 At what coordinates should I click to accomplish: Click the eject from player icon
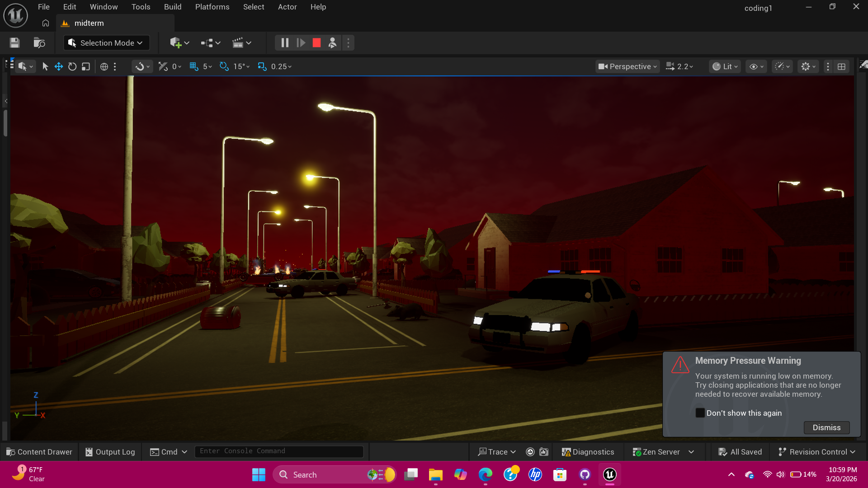pos(332,43)
